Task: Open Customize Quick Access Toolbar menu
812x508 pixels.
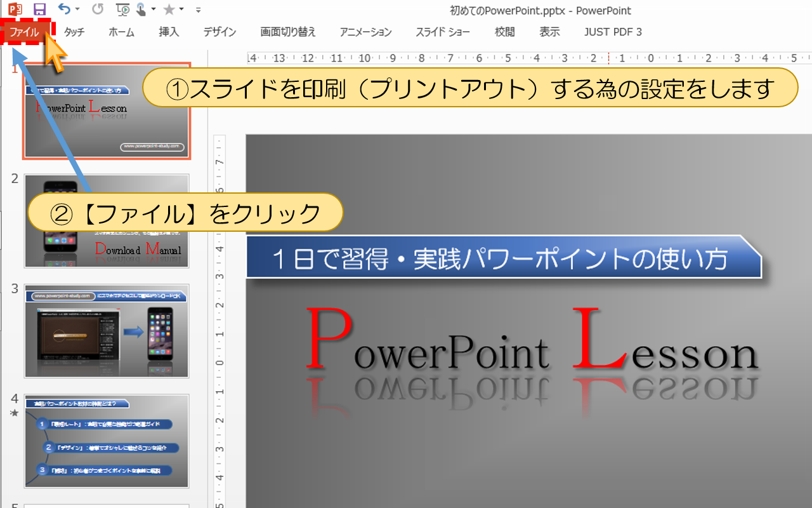Action: coord(199,10)
